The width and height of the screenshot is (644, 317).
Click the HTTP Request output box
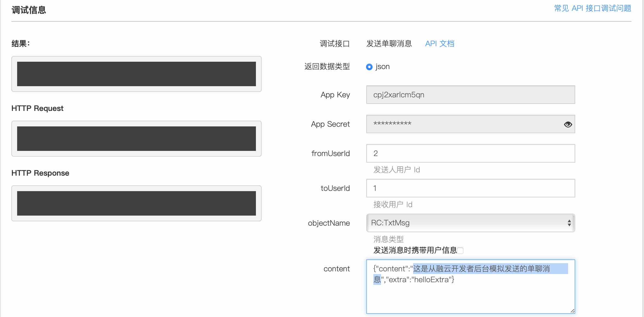click(136, 139)
